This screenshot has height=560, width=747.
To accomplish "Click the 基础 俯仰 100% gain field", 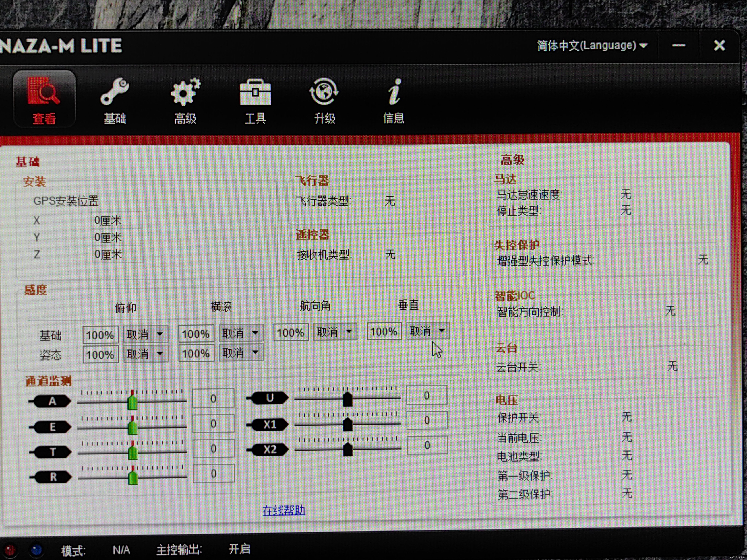I will [x=100, y=335].
